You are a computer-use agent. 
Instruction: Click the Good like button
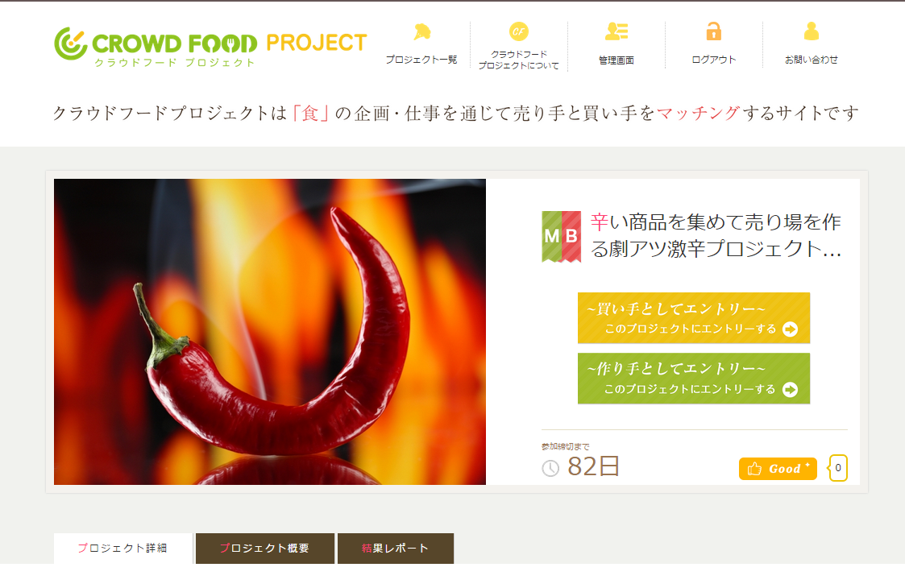coord(778,469)
